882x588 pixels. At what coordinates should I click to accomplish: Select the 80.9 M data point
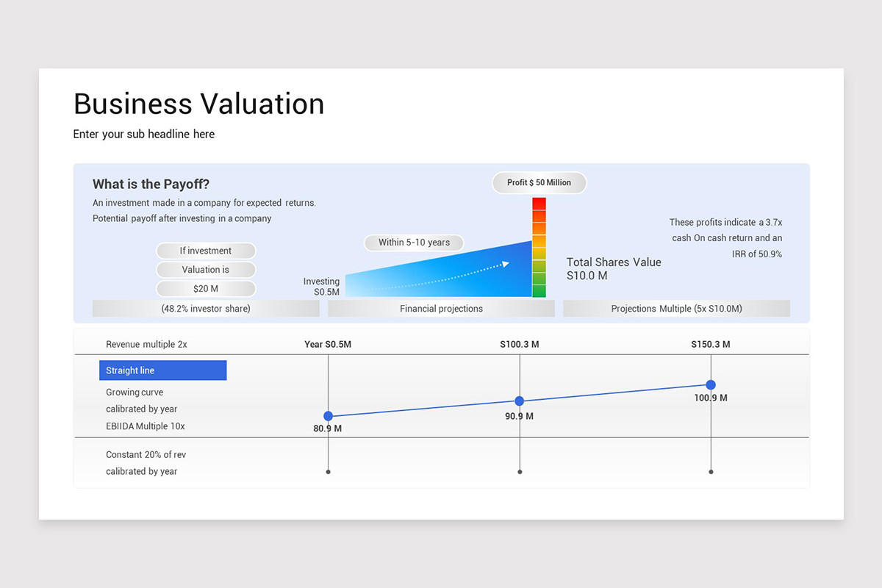pos(328,416)
